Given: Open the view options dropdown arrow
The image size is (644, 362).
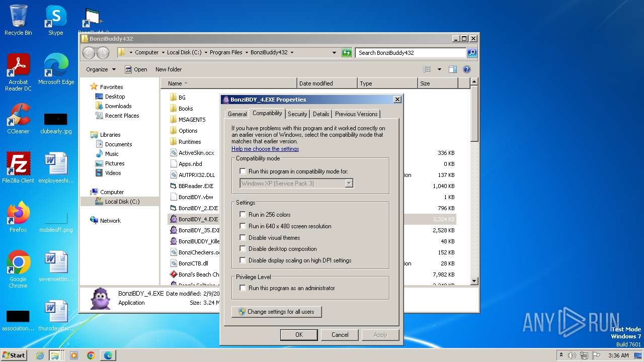Looking at the screenshot, I should click(439, 69).
